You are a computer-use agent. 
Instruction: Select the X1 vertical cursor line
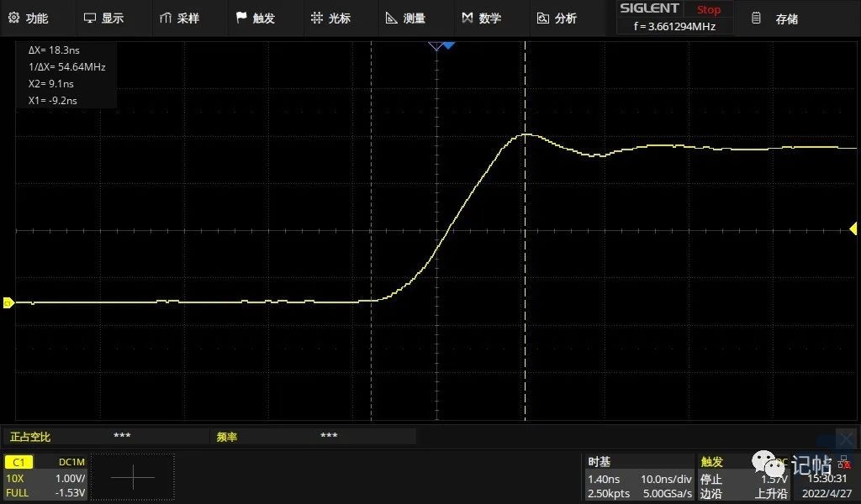click(x=371, y=231)
